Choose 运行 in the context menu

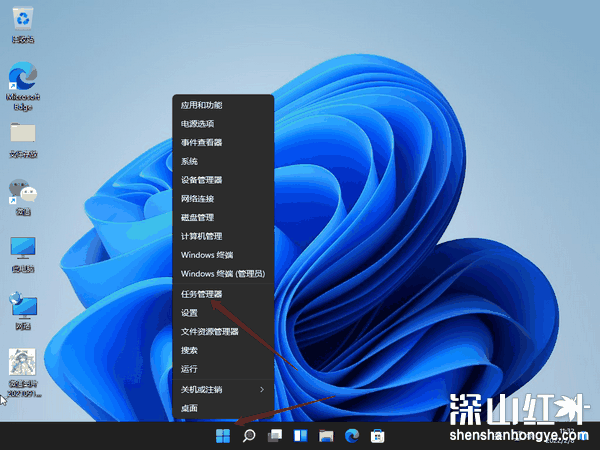(223, 369)
